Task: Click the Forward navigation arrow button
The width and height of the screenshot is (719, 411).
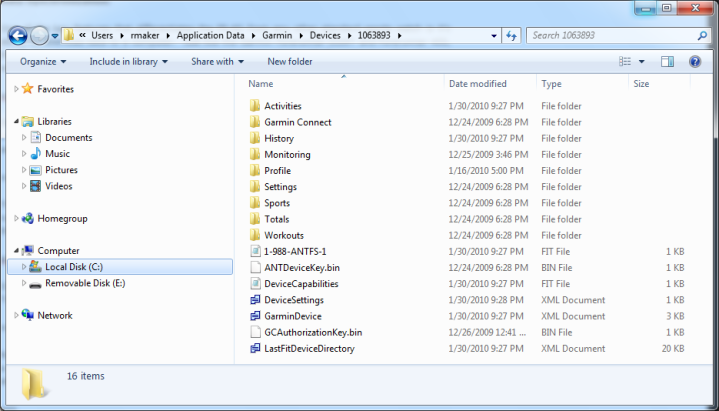Action: tap(39, 35)
